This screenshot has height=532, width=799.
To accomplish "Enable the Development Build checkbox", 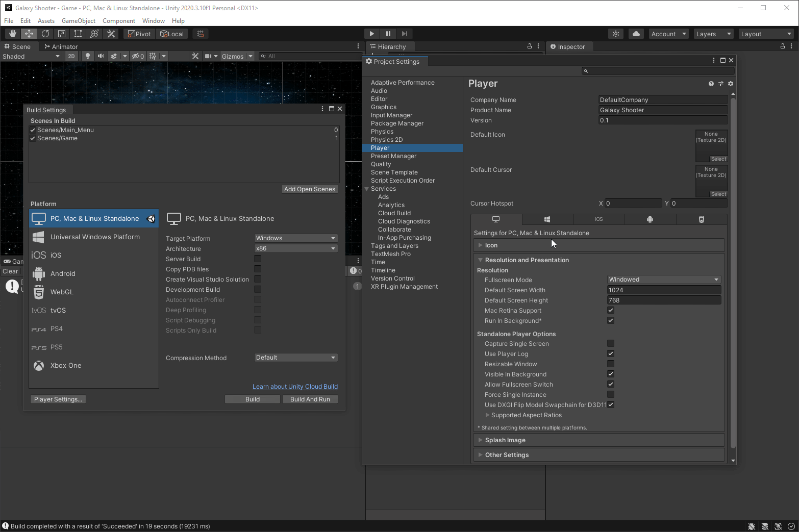I will tap(258, 289).
